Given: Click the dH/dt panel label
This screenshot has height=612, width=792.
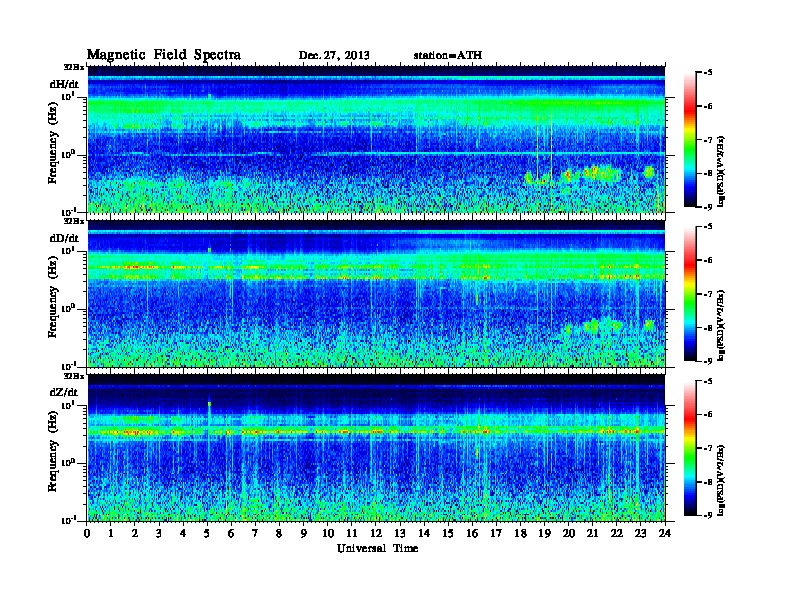Looking at the screenshot, I should point(64,84).
